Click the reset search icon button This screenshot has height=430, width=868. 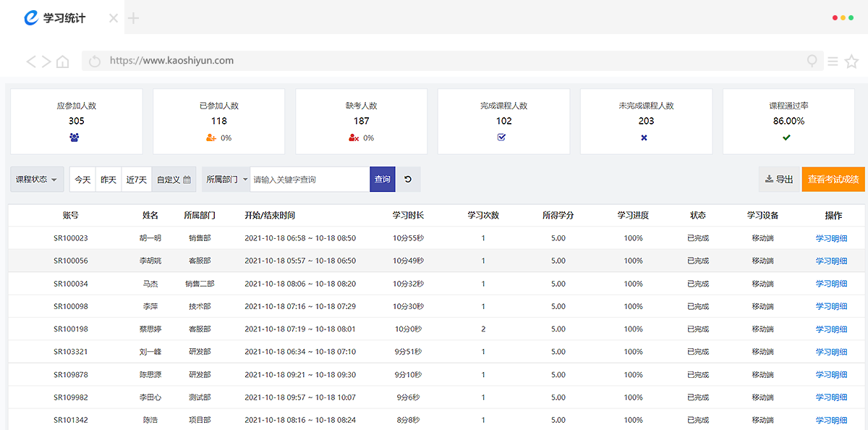pyautogui.click(x=408, y=180)
